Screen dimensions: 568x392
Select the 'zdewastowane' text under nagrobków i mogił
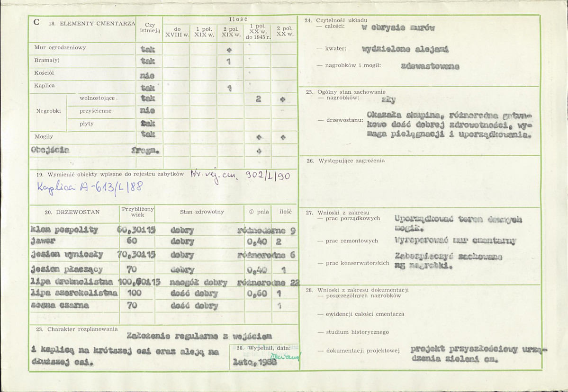tap(430, 66)
